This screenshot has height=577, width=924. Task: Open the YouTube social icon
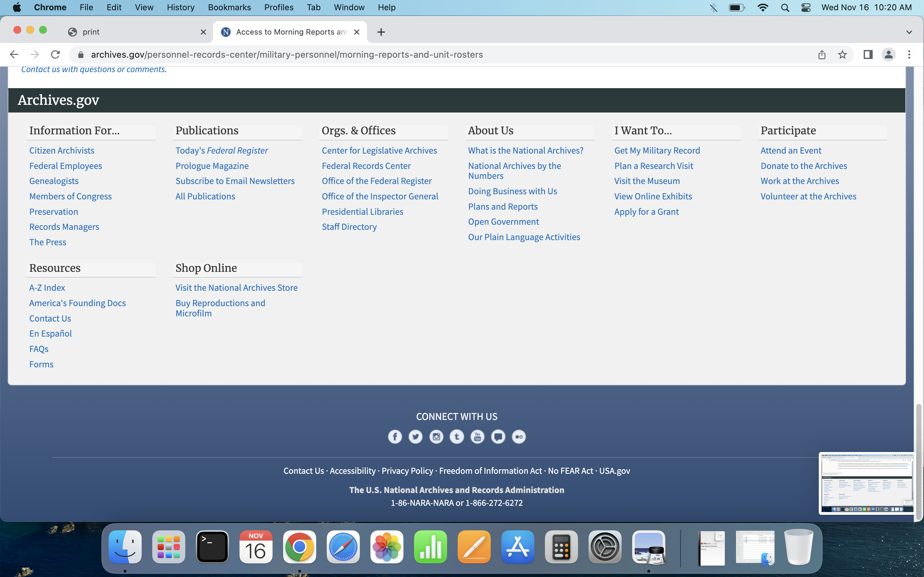click(477, 437)
